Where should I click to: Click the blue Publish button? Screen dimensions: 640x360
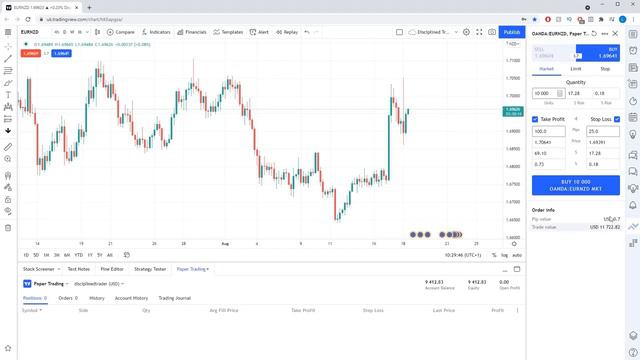512,32
